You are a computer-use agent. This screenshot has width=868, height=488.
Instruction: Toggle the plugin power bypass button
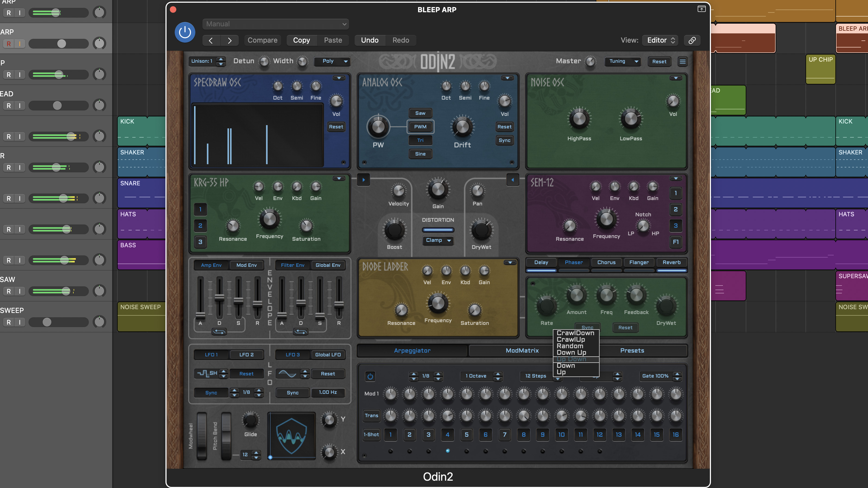point(185,32)
